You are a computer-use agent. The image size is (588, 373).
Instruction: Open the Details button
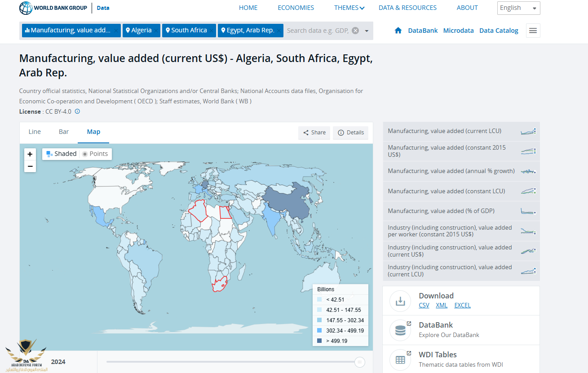click(x=351, y=133)
